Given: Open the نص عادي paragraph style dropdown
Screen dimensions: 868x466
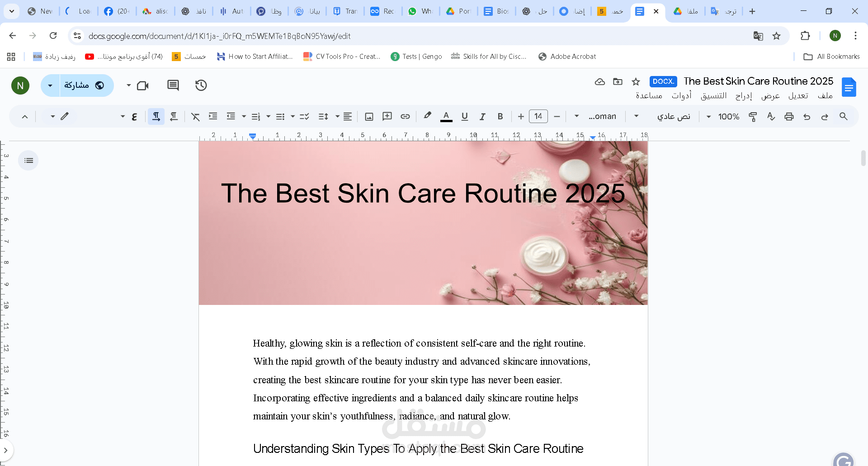Looking at the screenshot, I should 663,116.
